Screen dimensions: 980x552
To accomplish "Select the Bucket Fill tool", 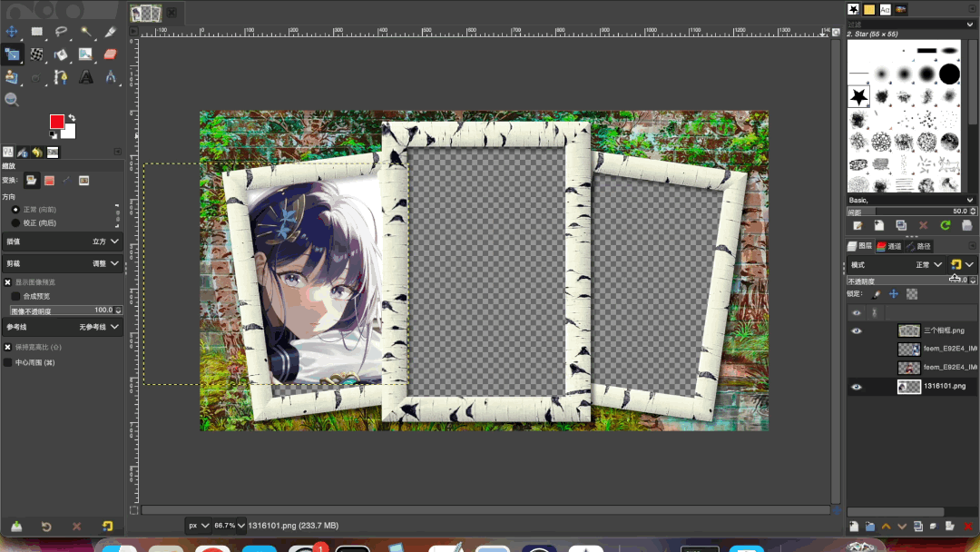I will [61, 54].
